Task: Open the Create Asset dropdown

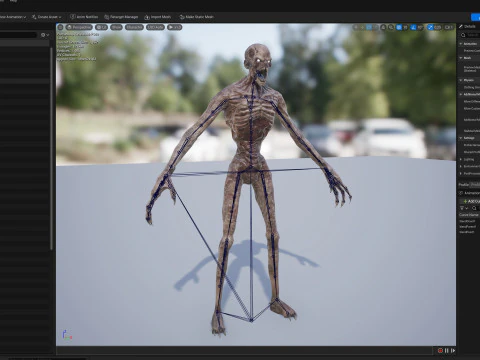Action: 47,17
